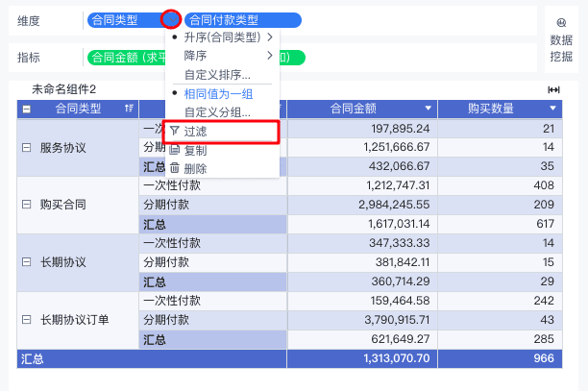Open dropdown on 合同类型 dimension pill
Image resolution: width=588 pixels, height=391 pixels.
tap(170, 19)
